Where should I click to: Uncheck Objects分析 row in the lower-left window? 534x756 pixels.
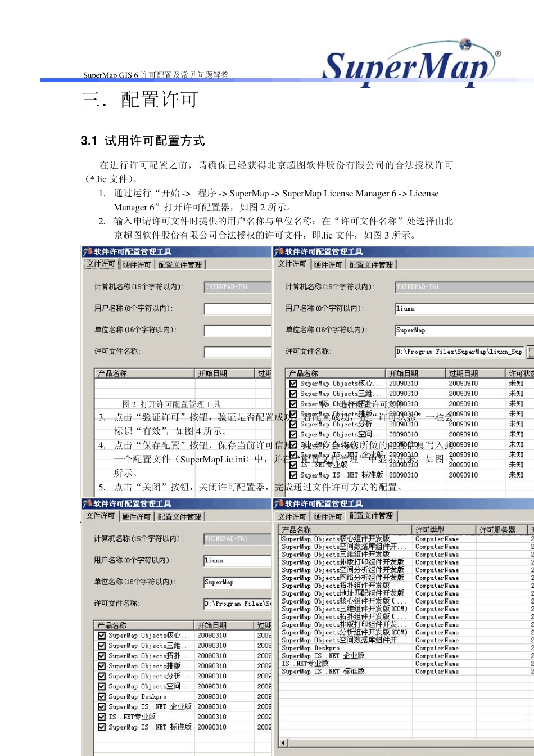click(x=102, y=676)
